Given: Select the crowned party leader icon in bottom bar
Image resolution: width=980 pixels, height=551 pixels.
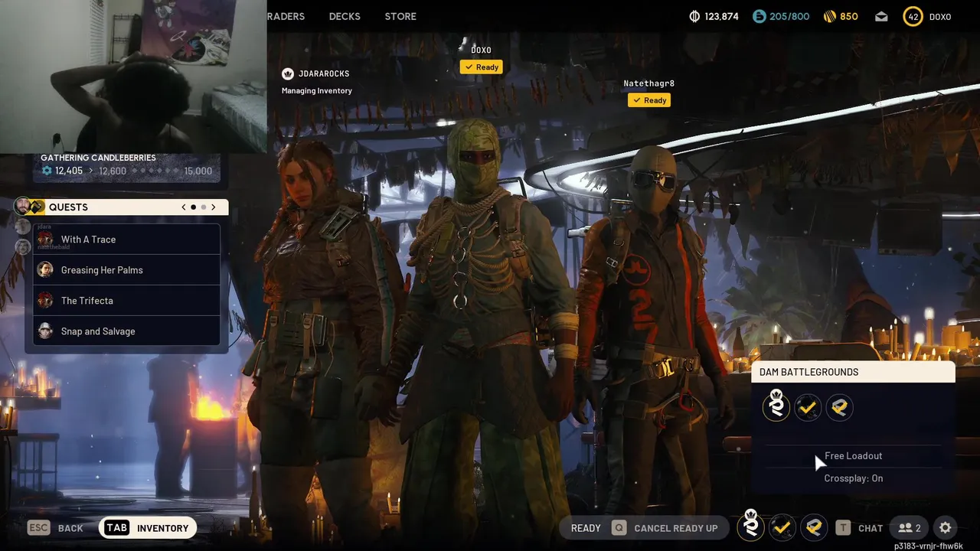Looking at the screenshot, I should [751, 527].
